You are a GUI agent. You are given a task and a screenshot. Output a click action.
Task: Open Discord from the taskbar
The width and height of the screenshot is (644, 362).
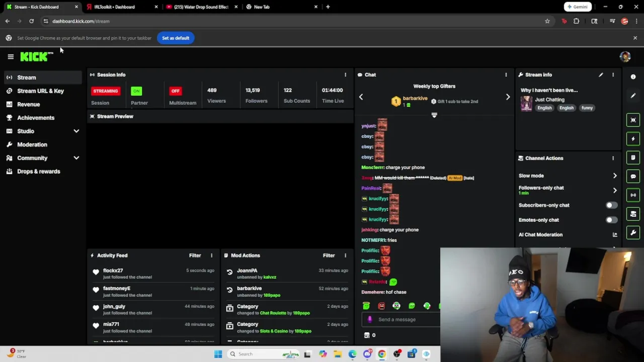367,354
